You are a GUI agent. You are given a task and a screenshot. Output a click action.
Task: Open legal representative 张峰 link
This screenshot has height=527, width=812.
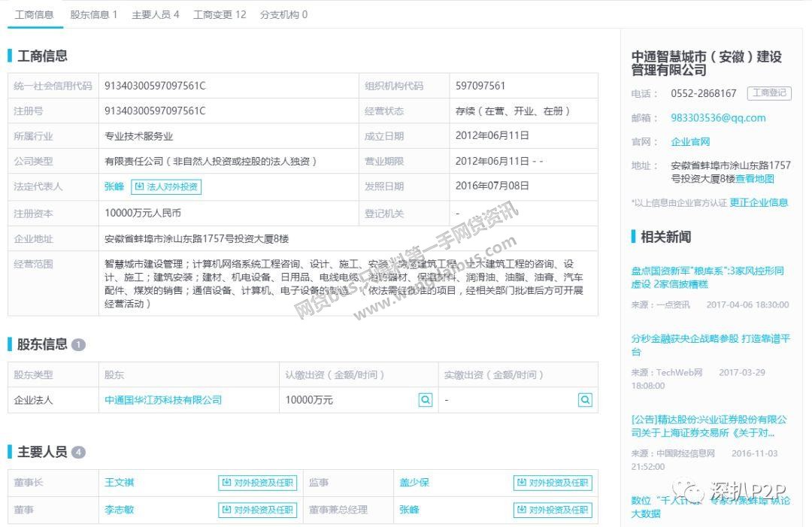[x=114, y=186]
